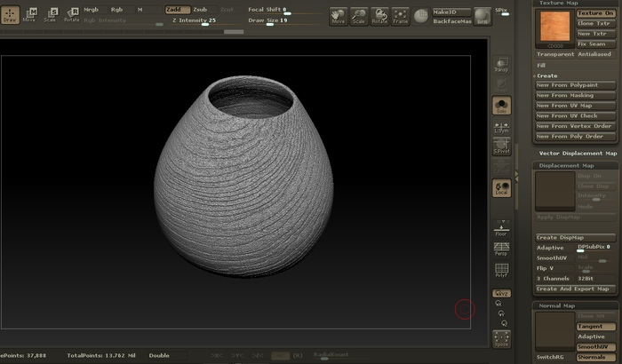This screenshot has width=622, height=364.
Task: Toggle the M material mode button
Action: coord(148,10)
